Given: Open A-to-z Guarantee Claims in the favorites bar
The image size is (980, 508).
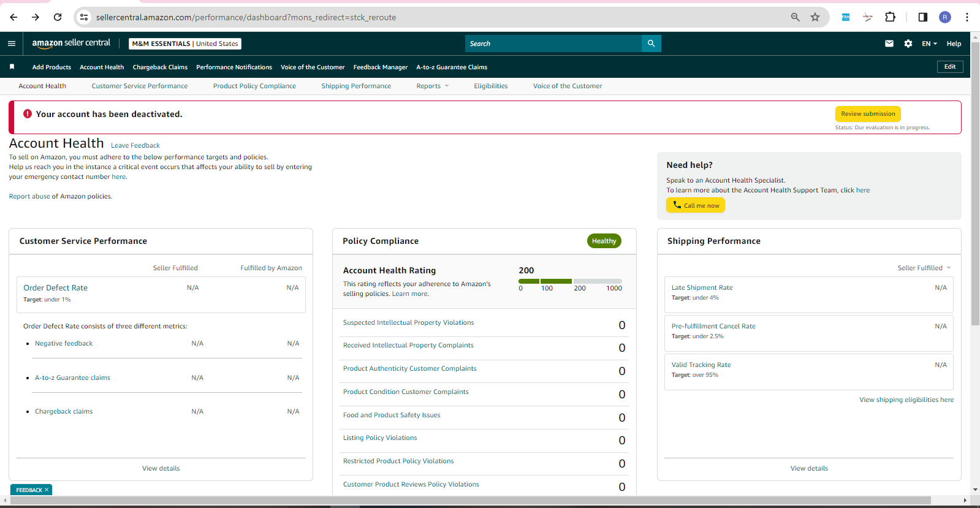Looking at the screenshot, I should coord(452,67).
